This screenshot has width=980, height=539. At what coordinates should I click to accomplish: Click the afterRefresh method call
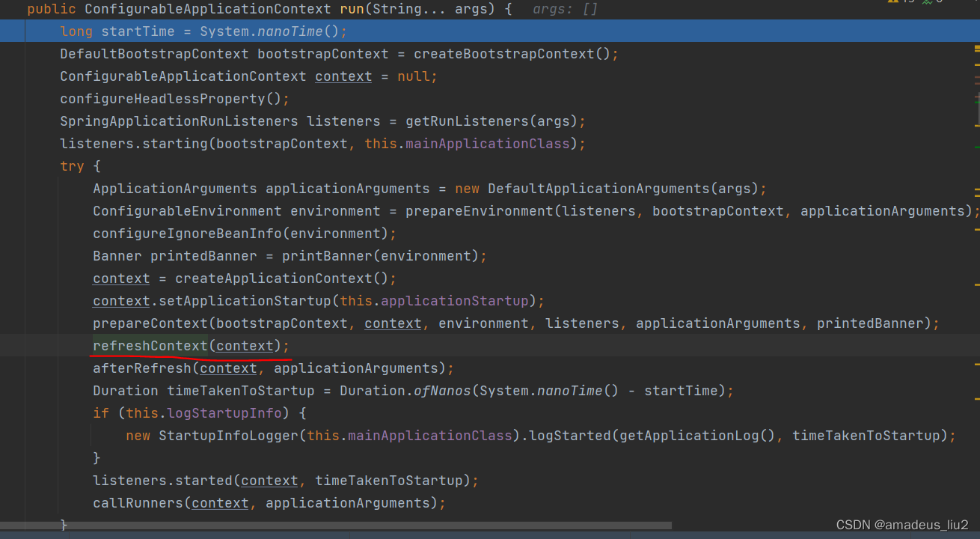click(x=142, y=368)
